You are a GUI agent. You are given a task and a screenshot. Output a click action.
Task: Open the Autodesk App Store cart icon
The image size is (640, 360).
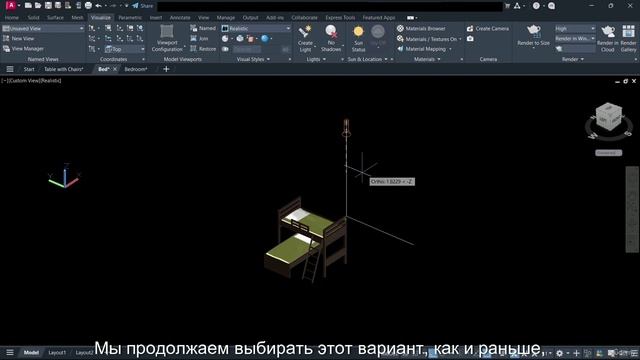507,6
